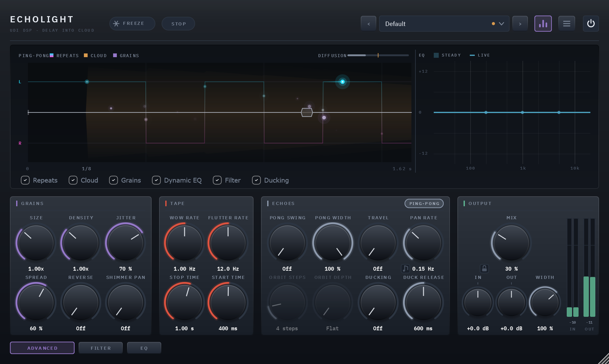Open the Default preset dropdown
Viewport: 609px width, 364px height.
(x=444, y=24)
